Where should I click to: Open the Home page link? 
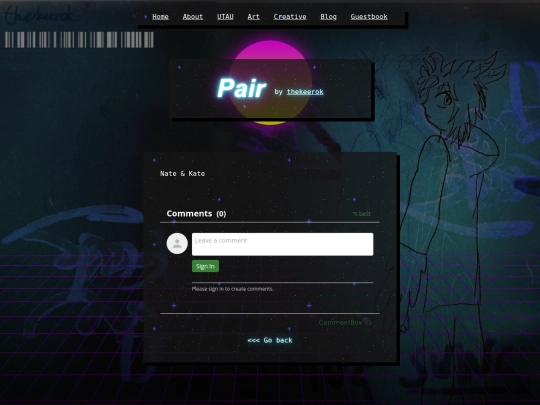(160, 17)
